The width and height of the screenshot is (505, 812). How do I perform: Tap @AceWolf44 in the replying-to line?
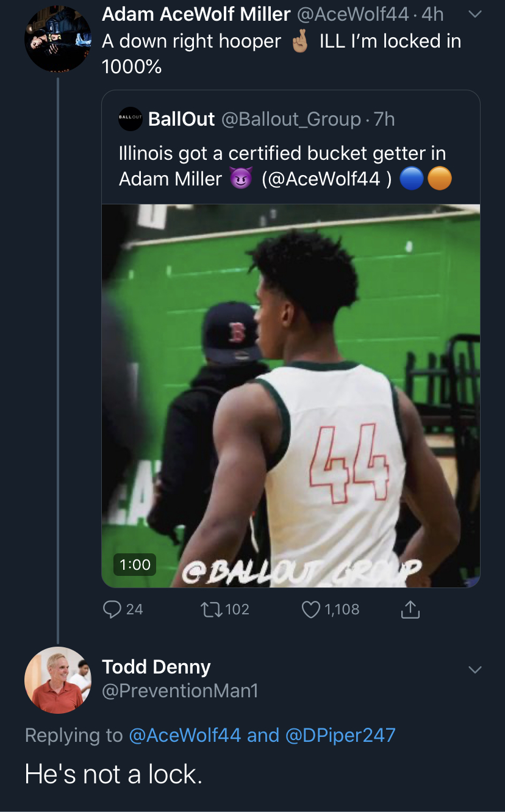click(x=185, y=735)
